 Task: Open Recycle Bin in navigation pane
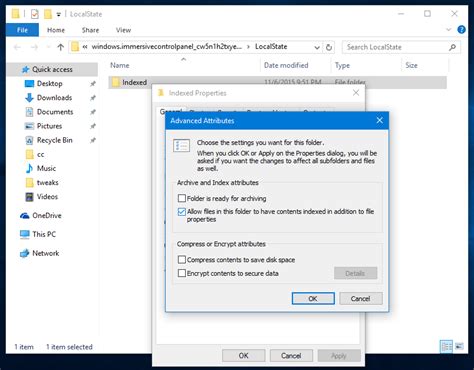(55, 140)
